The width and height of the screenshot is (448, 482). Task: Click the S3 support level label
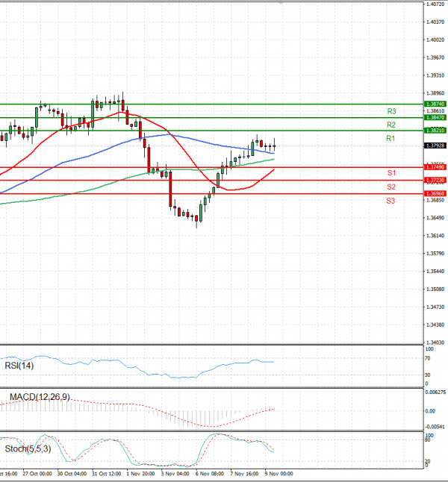[x=391, y=201]
